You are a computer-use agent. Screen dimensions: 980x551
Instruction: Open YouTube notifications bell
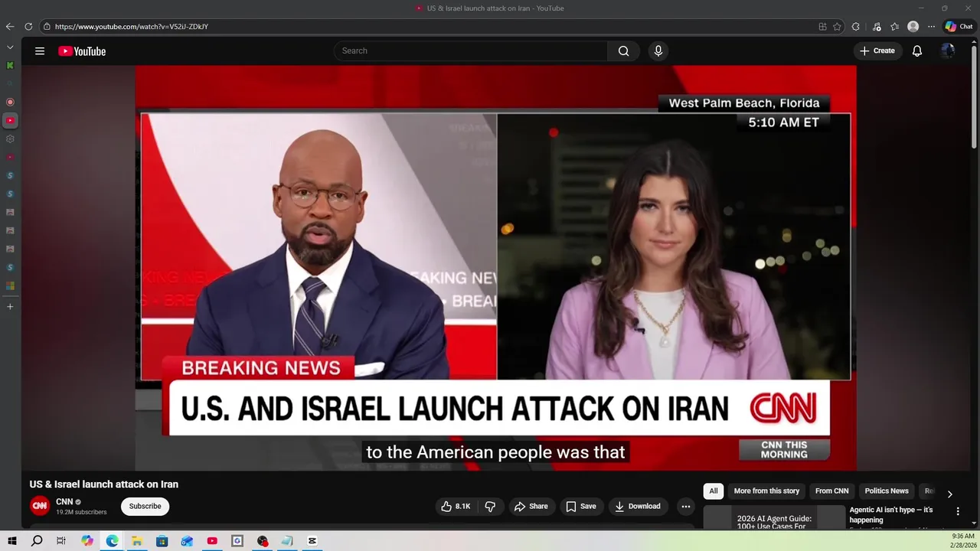917,51
